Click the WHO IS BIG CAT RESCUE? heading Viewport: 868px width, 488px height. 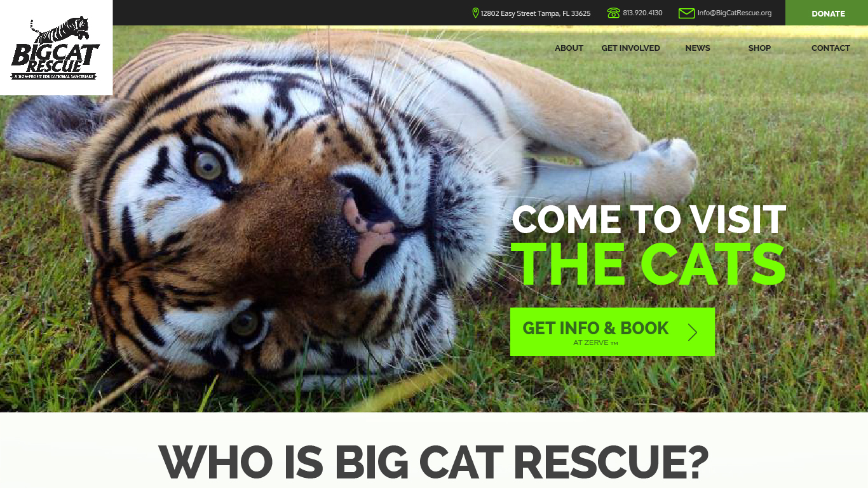coord(433,462)
